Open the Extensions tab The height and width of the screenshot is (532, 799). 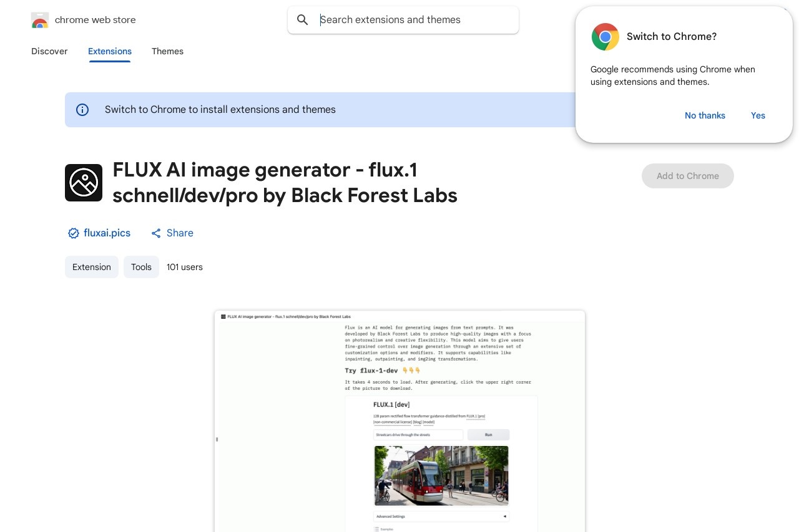(110, 51)
